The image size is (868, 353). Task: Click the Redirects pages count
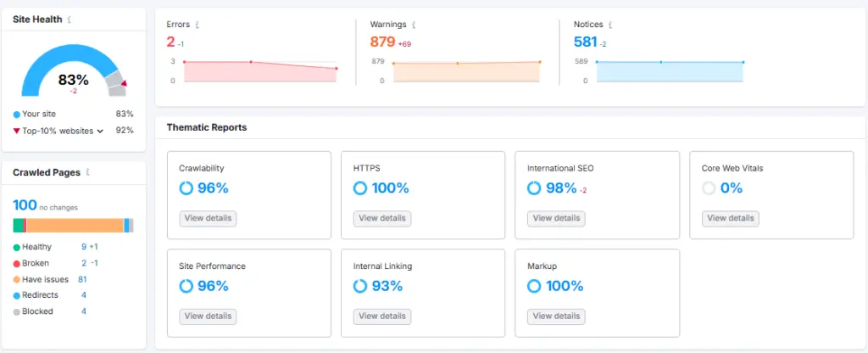(x=84, y=295)
